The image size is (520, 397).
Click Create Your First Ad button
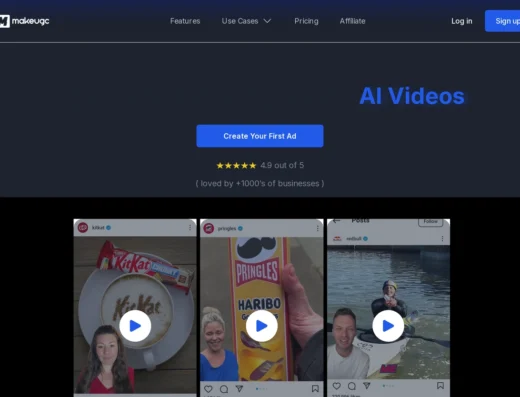[260, 136]
